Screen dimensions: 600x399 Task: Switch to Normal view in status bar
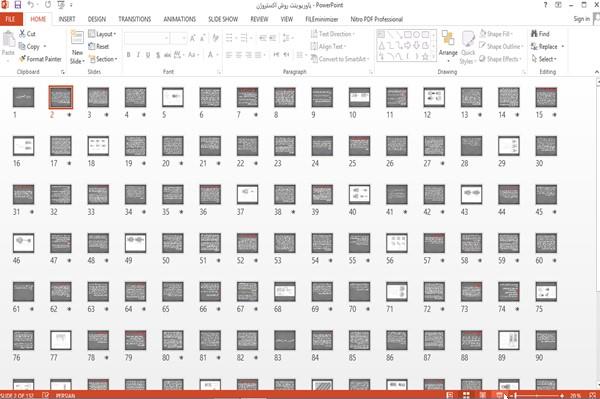[450, 395]
